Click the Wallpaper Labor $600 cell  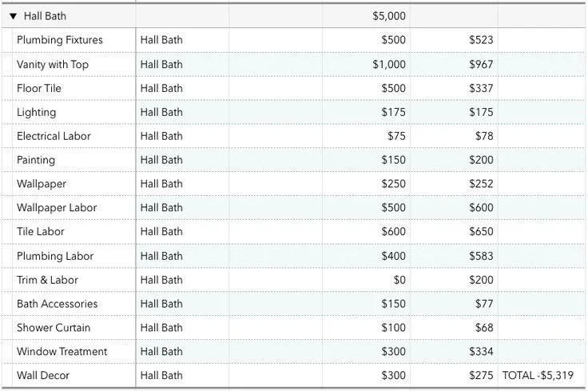click(454, 208)
